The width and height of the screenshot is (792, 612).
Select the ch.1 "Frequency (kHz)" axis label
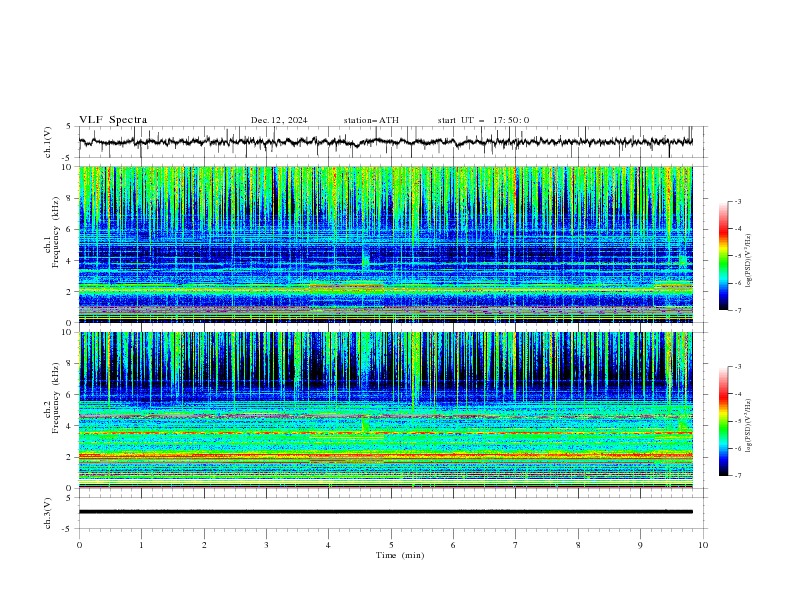point(56,233)
